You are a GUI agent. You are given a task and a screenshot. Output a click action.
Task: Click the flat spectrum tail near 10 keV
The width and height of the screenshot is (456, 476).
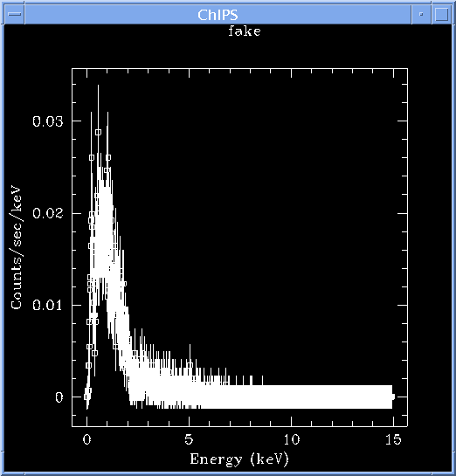click(x=292, y=397)
